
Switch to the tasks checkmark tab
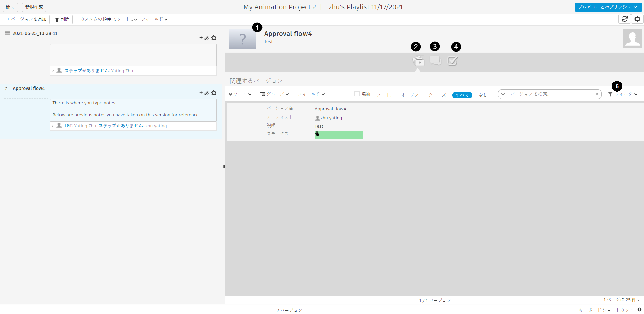(453, 61)
